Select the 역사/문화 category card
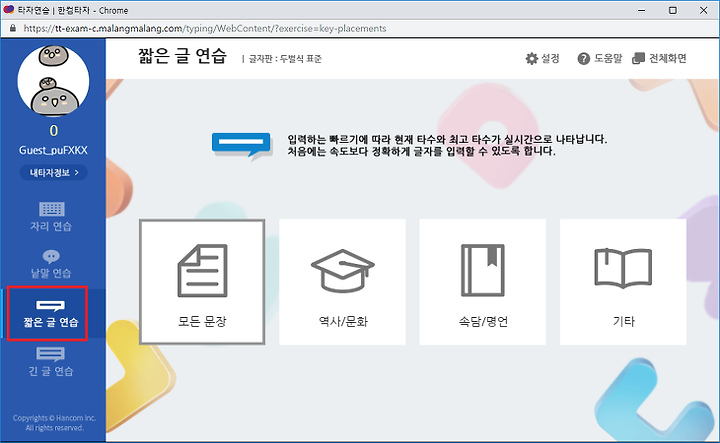The width and height of the screenshot is (720, 443). click(x=343, y=282)
